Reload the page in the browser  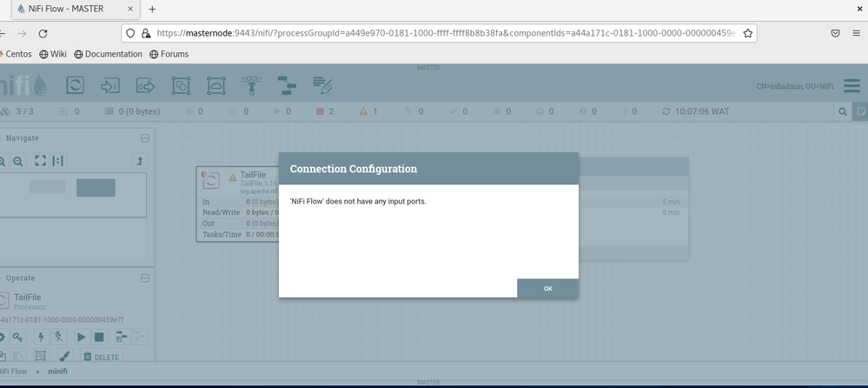pyautogui.click(x=43, y=34)
